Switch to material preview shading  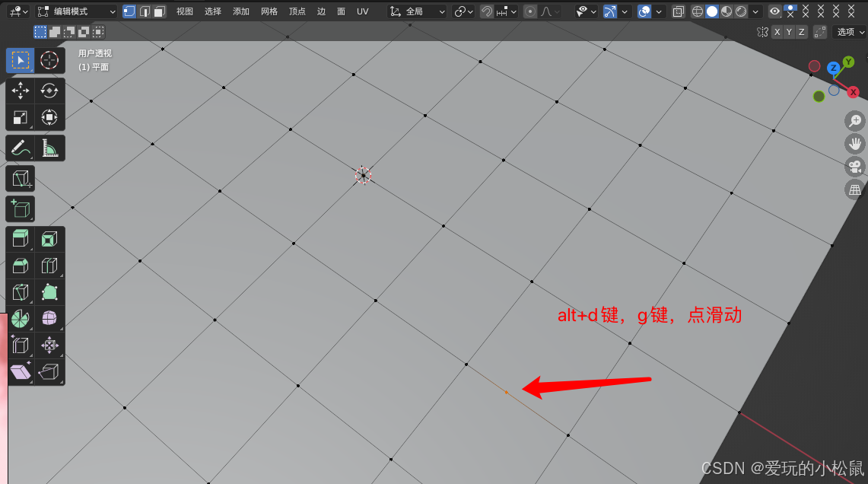point(727,11)
